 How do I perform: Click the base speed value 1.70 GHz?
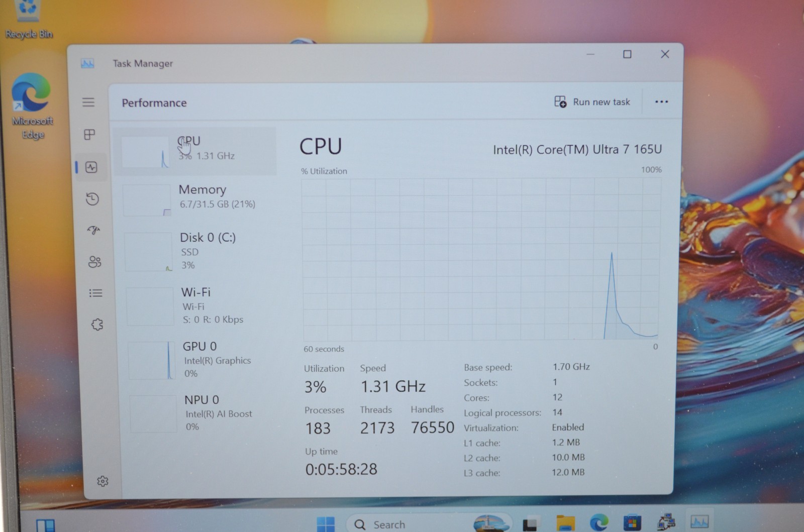(x=571, y=367)
